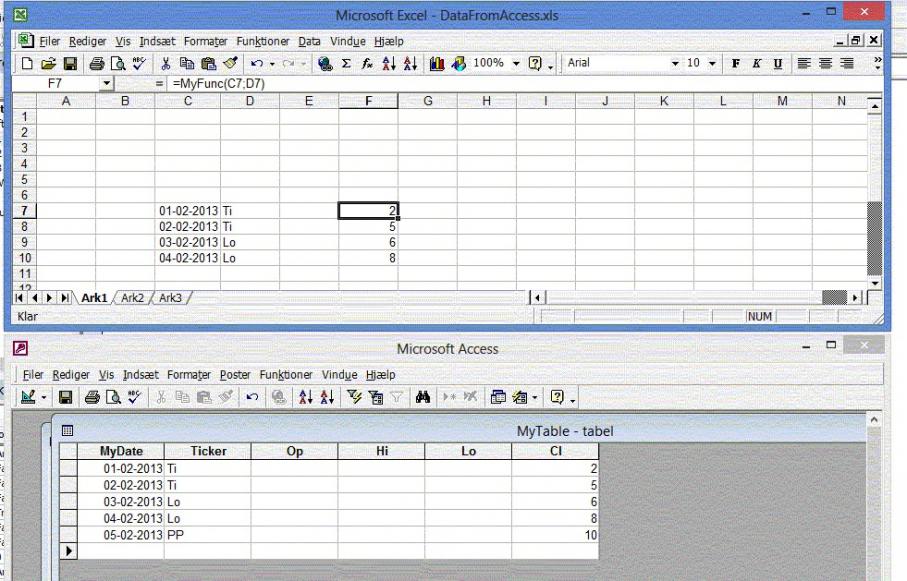907x581 pixels.
Task: Go to first sheet tab navigation button
Action: tap(20, 297)
